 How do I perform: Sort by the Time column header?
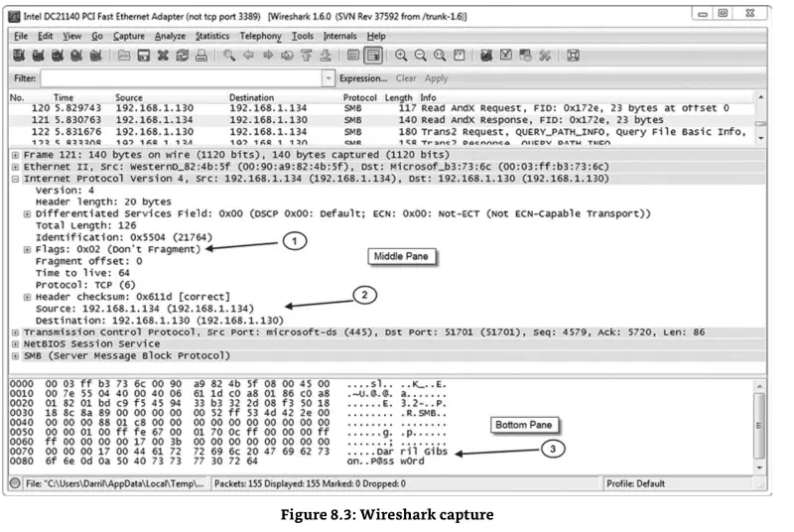pos(64,97)
